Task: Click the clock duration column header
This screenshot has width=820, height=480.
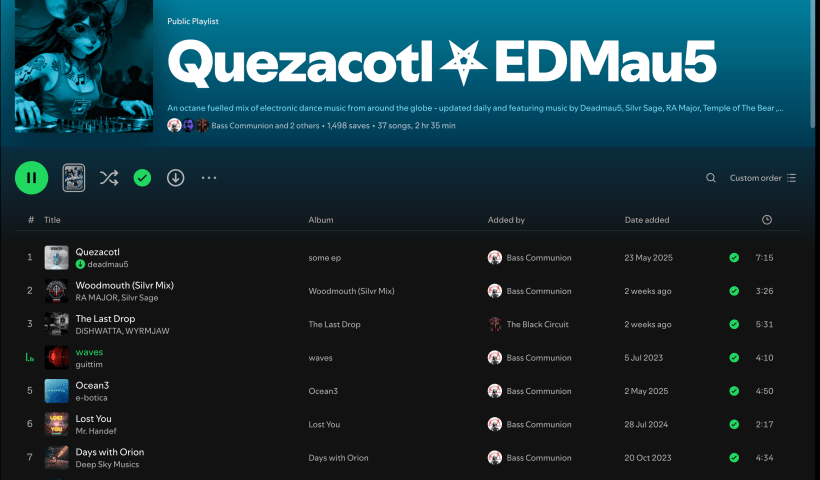Action: 766,220
